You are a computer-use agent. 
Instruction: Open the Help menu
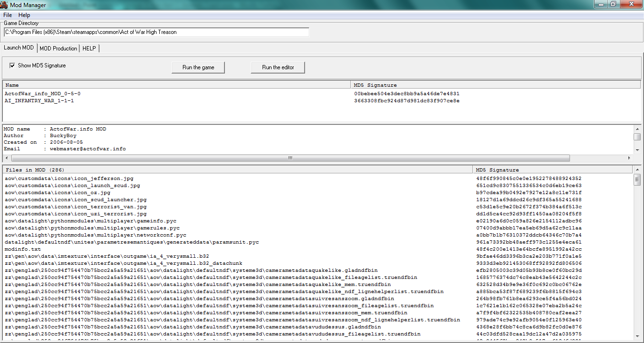24,15
